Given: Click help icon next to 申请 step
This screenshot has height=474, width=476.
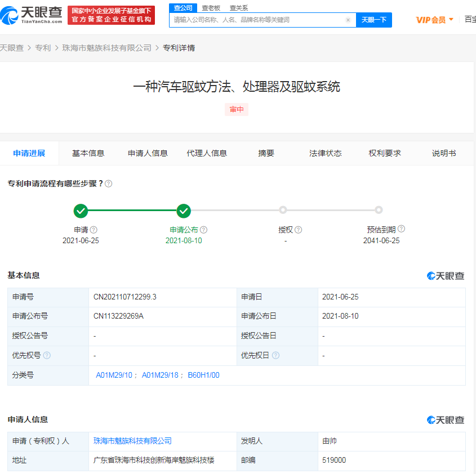Looking at the screenshot, I should [94, 230].
